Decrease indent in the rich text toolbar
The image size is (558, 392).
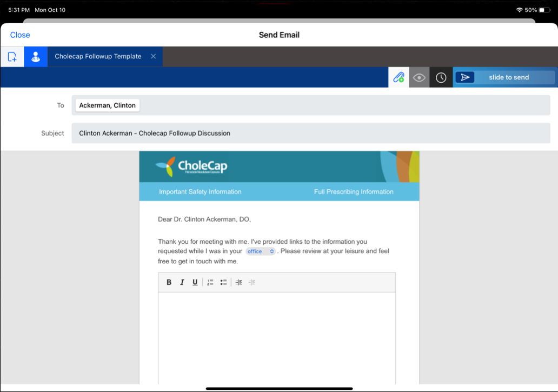(x=252, y=282)
